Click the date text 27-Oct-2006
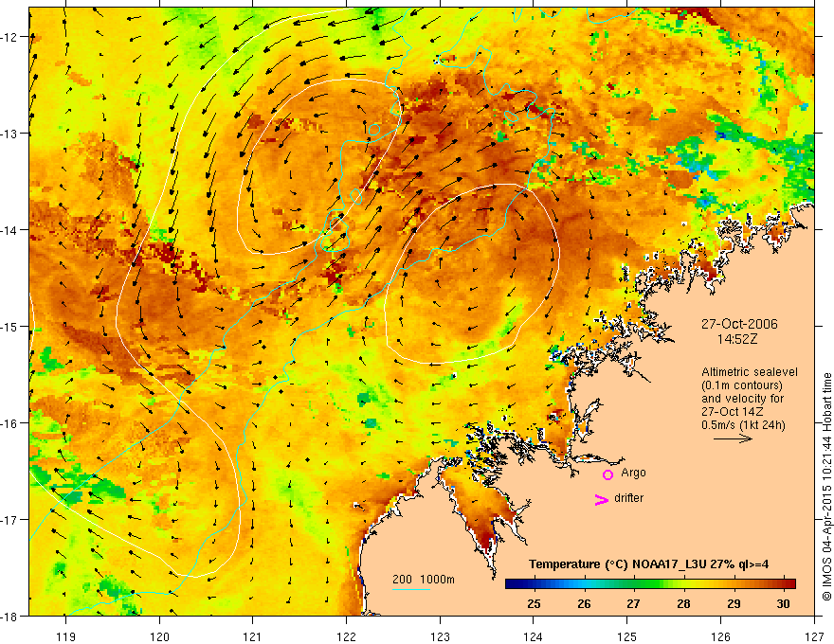Screen dimensions: 834x644 coord(739,324)
